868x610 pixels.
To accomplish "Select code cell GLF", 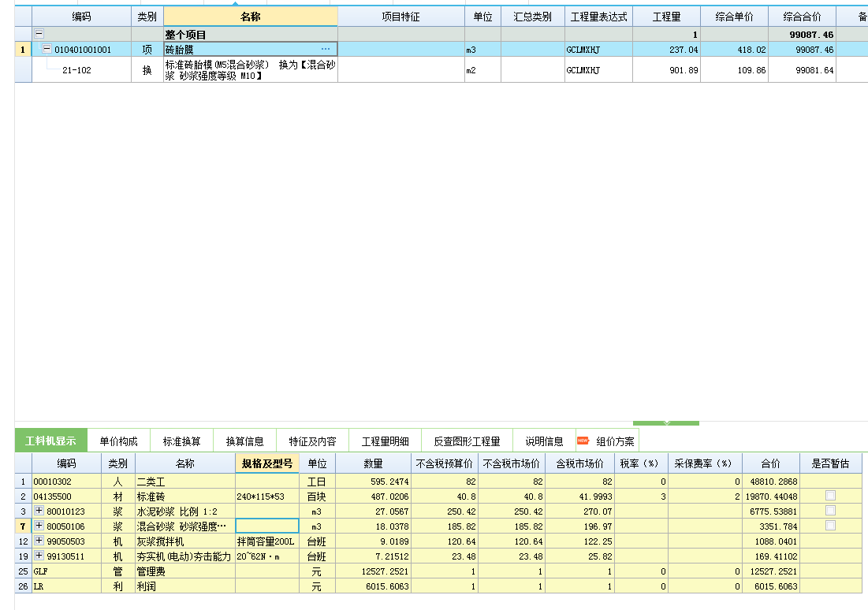I will [x=66, y=571].
